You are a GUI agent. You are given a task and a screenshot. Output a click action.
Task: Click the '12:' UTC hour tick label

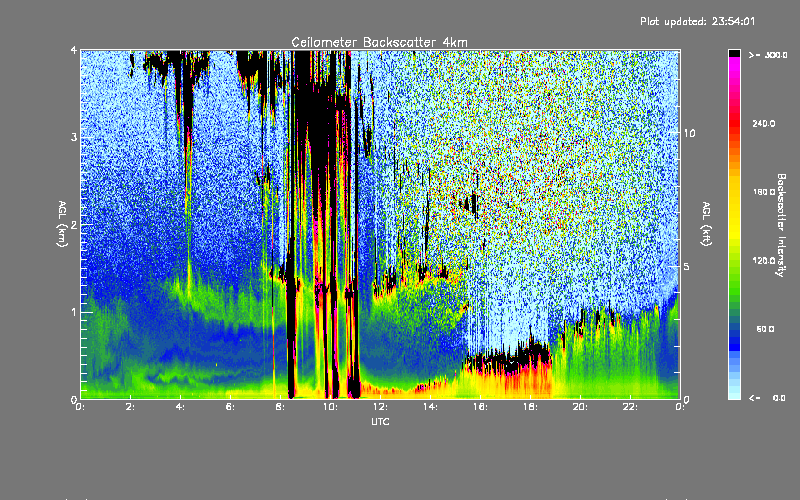coord(380,407)
